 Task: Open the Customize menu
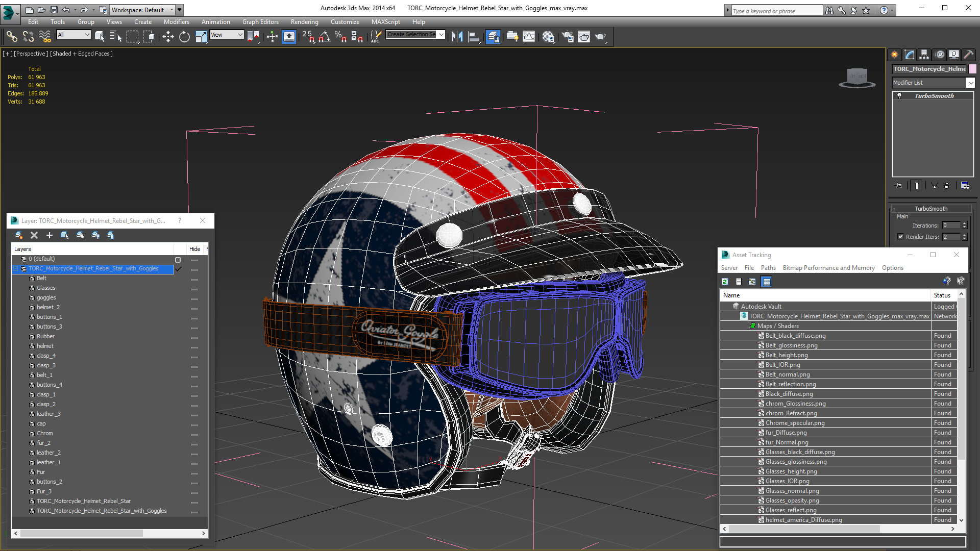point(345,22)
